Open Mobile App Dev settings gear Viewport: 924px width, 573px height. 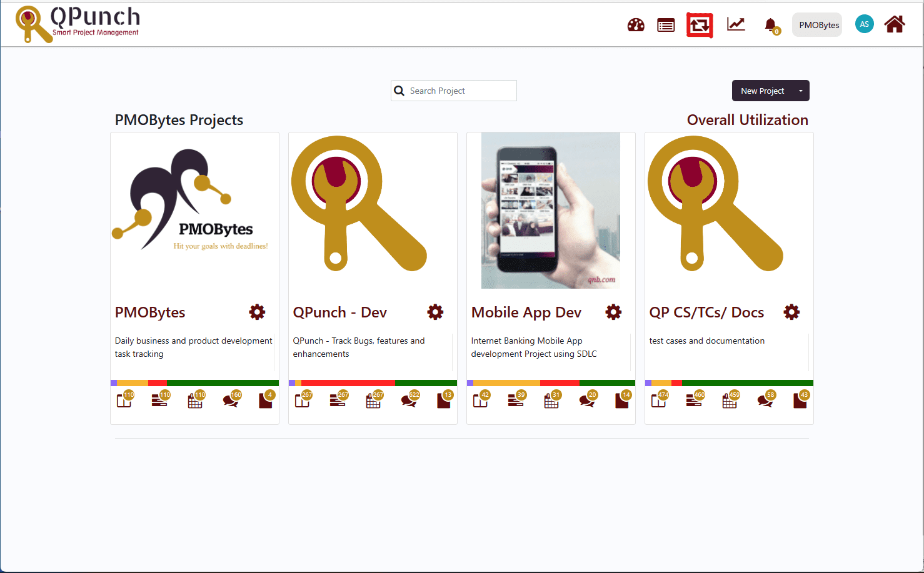tap(613, 312)
